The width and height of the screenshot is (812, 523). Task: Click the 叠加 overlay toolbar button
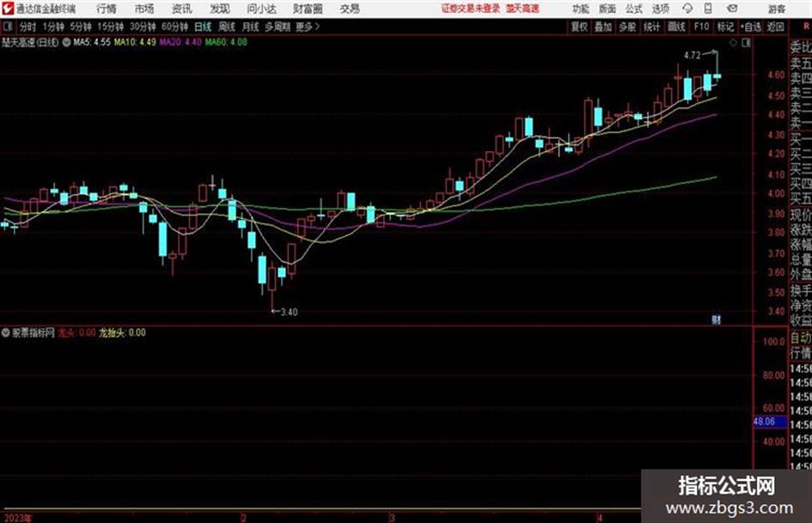coord(603,27)
